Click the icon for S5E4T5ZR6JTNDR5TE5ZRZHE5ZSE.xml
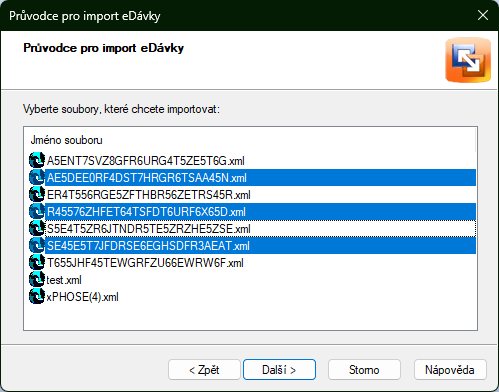This screenshot has width=499, height=392. coord(37,228)
